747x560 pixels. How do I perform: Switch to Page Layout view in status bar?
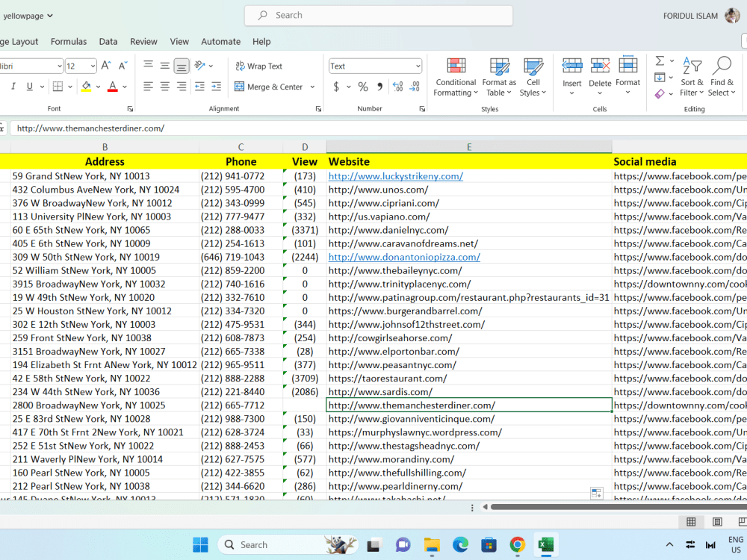[x=717, y=522]
